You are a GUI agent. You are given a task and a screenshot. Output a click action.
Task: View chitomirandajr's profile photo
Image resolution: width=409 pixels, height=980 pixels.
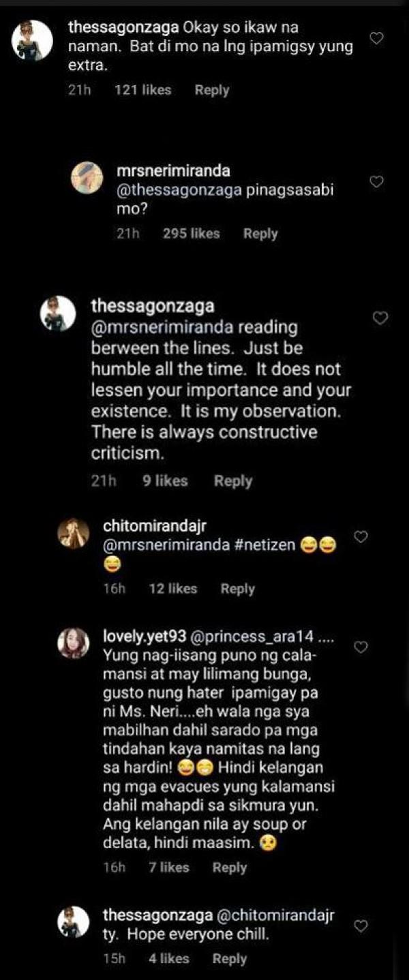click(74, 533)
